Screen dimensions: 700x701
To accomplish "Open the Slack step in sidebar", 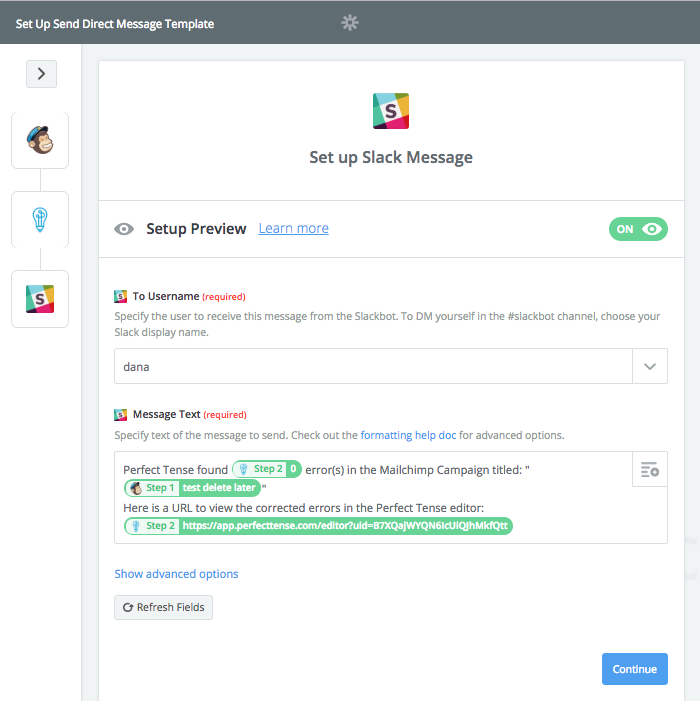I will coord(40,299).
